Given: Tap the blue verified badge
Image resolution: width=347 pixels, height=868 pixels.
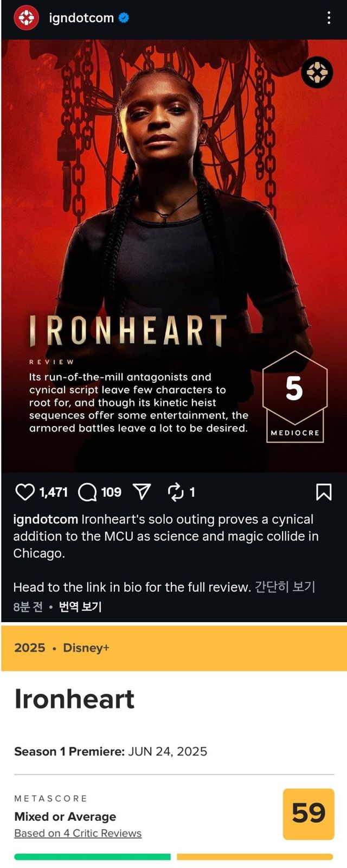Looking at the screenshot, I should [124, 18].
